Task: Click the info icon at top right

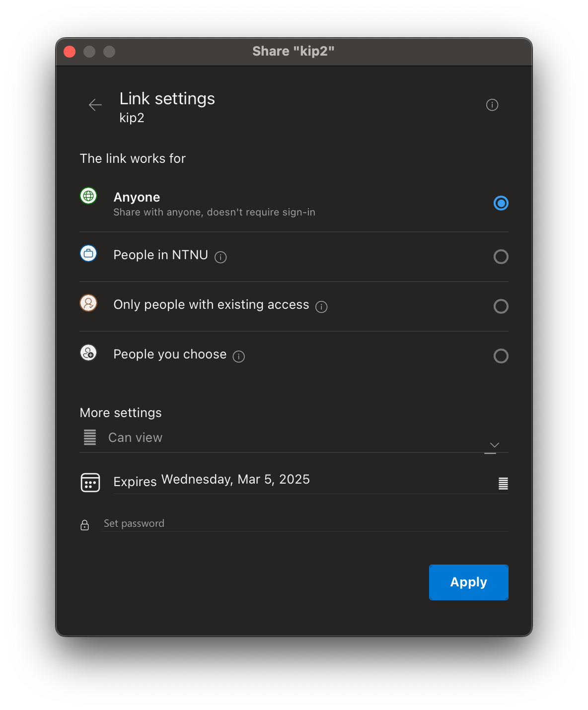Action: [492, 105]
